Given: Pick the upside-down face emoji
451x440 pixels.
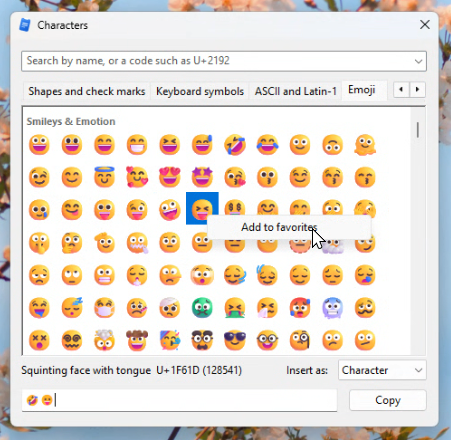Looking at the screenshot, I should [x=333, y=145].
